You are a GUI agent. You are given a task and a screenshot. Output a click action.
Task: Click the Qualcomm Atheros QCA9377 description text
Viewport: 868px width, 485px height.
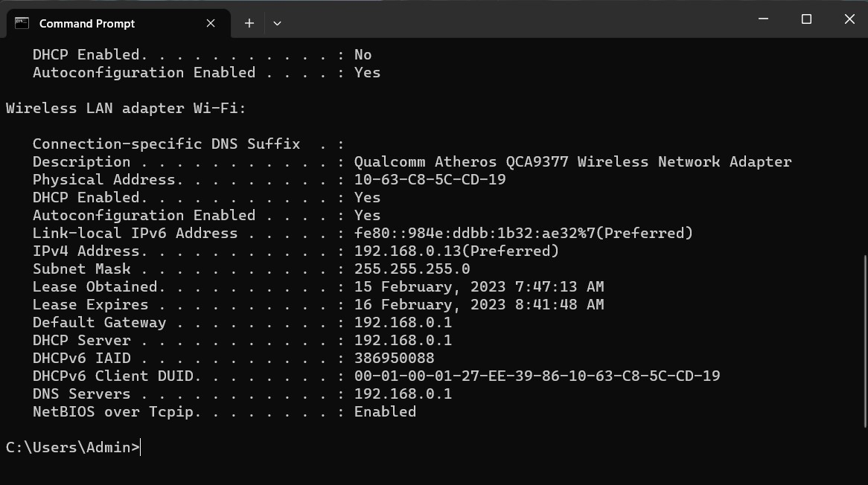pos(572,161)
